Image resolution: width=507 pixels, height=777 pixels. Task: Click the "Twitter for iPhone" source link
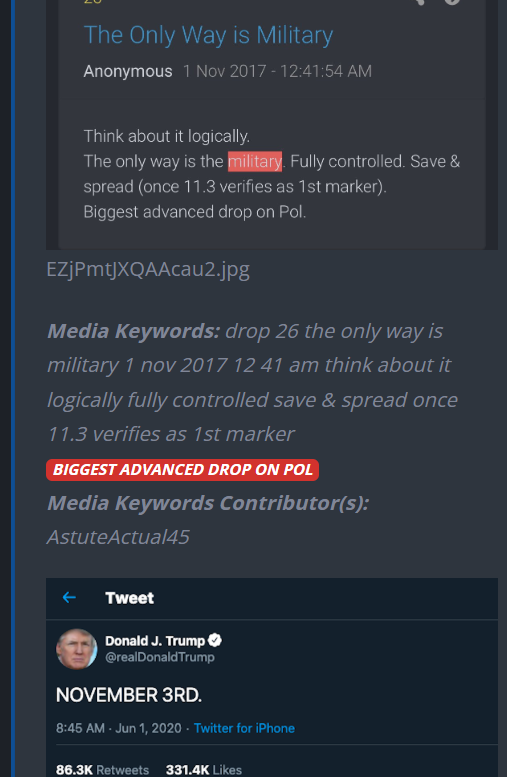coord(244,728)
